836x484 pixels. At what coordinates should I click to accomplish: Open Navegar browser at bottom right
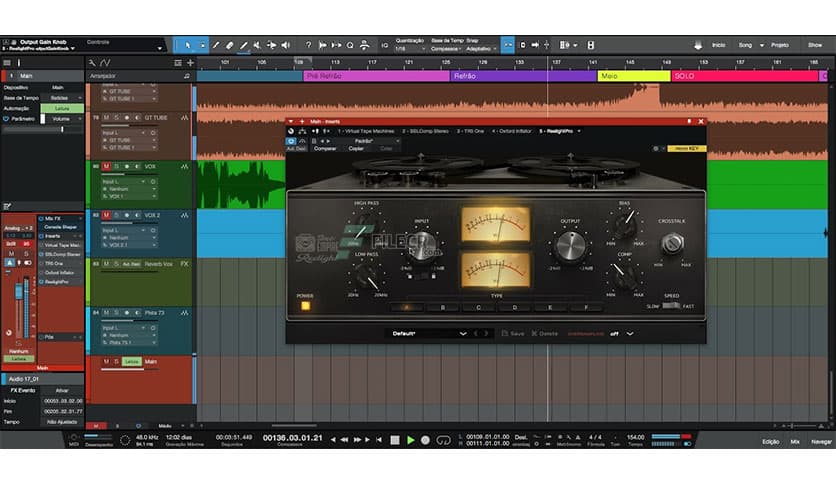pyautogui.click(x=821, y=442)
